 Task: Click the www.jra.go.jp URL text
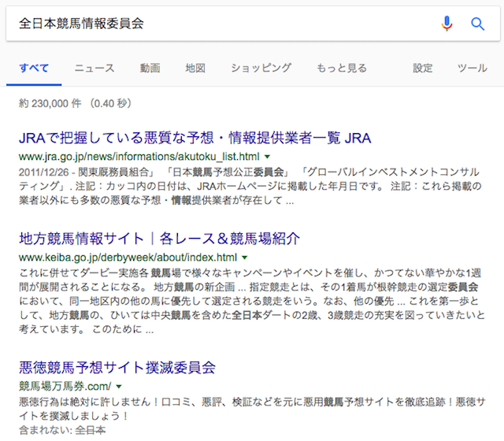(139, 157)
